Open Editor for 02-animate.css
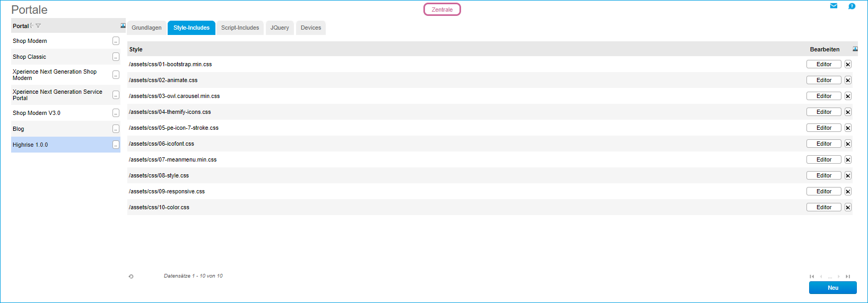Viewport: 868px width, 303px height. pyautogui.click(x=824, y=80)
